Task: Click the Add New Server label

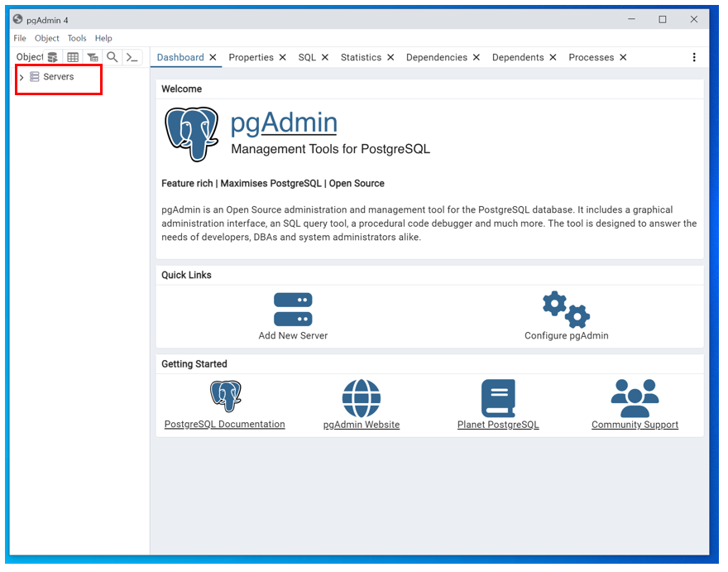Action: (x=294, y=336)
